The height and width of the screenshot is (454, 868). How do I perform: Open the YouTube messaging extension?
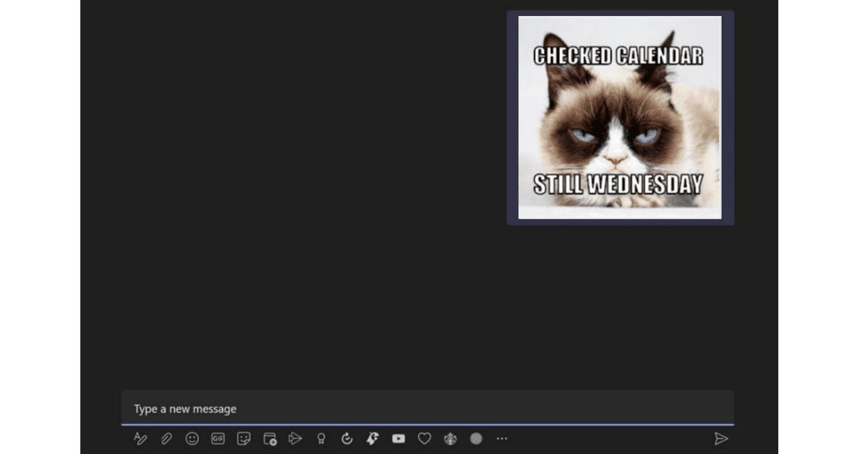[x=399, y=439]
